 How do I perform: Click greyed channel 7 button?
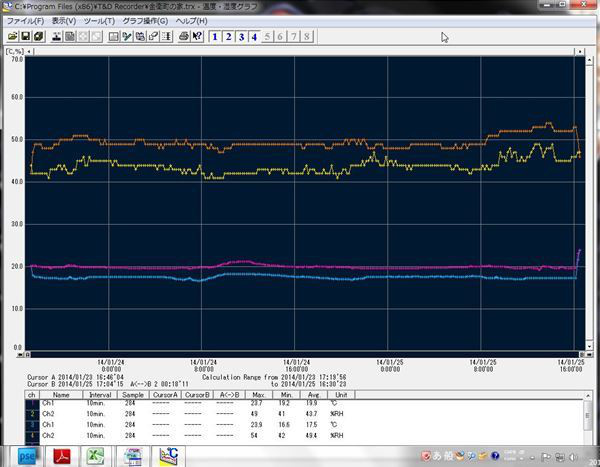[x=293, y=37]
